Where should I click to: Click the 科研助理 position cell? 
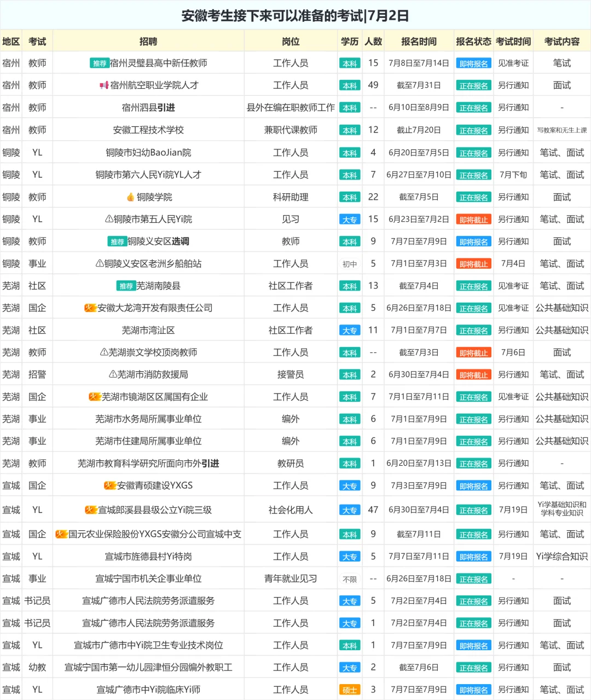(x=291, y=197)
